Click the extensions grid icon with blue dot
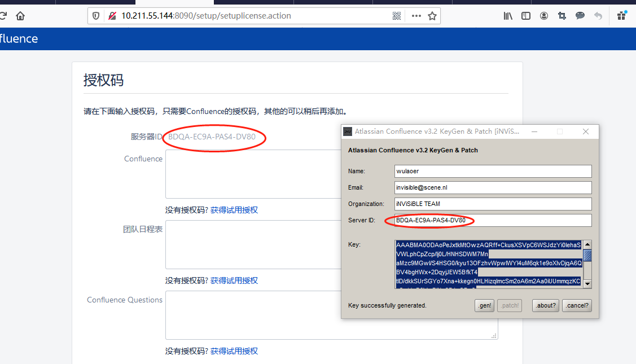 [x=622, y=16]
